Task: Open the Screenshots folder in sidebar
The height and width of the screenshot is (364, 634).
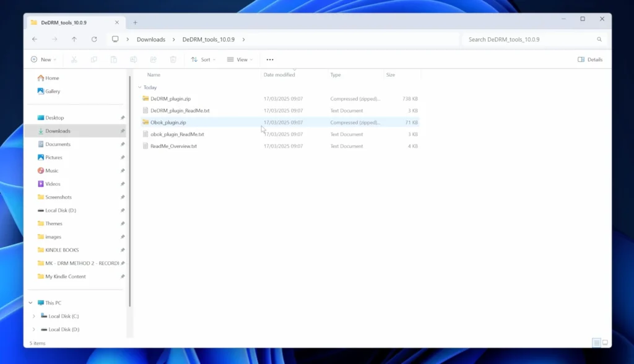Action: pyautogui.click(x=58, y=197)
